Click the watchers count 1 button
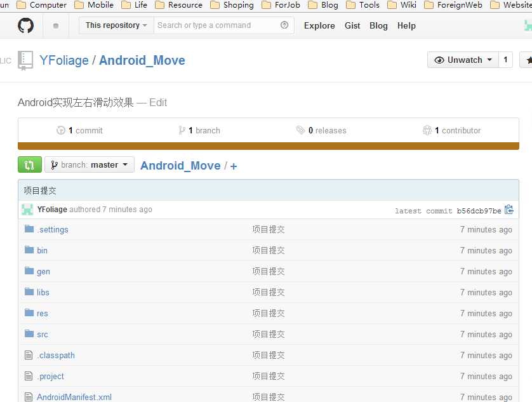This screenshot has height=402, width=532. pos(505,60)
